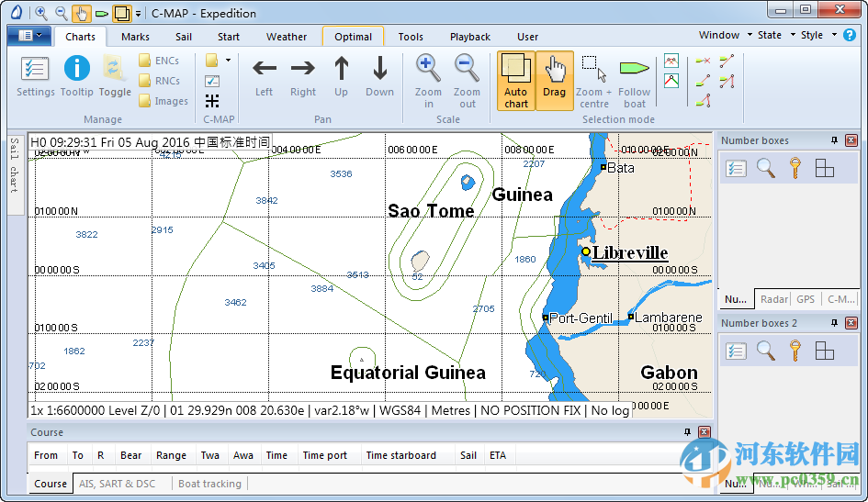Click the blue help question mark icon

coord(850,35)
